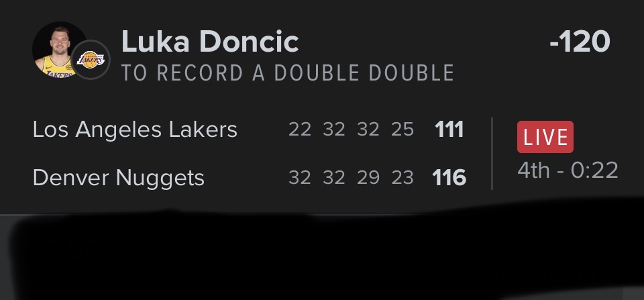Tap the blacked-out area below the bet card
This screenshot has width=644, height=300.
[x=322, y=258]
